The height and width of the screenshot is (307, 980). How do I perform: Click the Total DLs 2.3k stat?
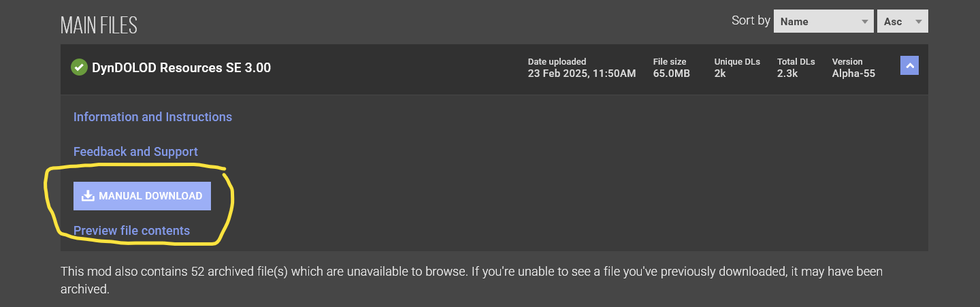point(787,74)
